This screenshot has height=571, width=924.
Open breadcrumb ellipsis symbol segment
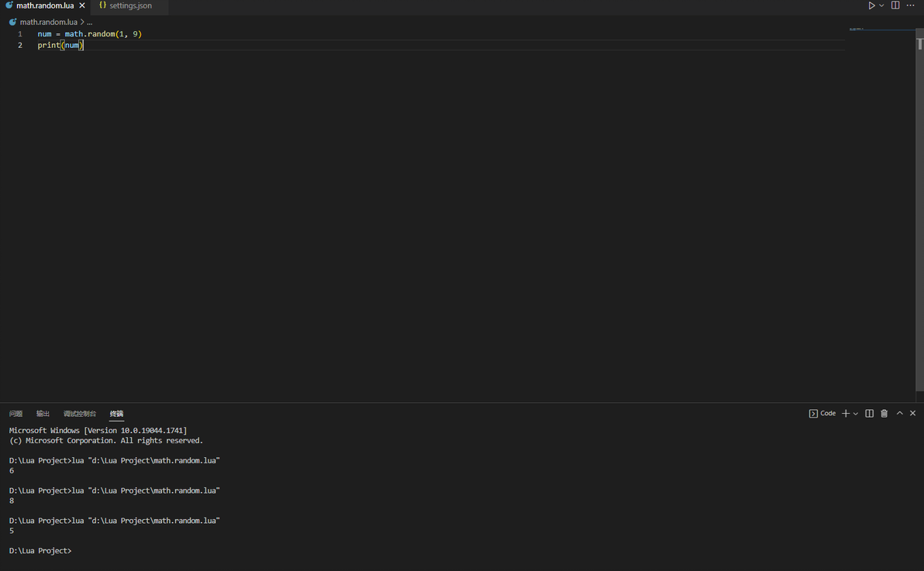90,22
